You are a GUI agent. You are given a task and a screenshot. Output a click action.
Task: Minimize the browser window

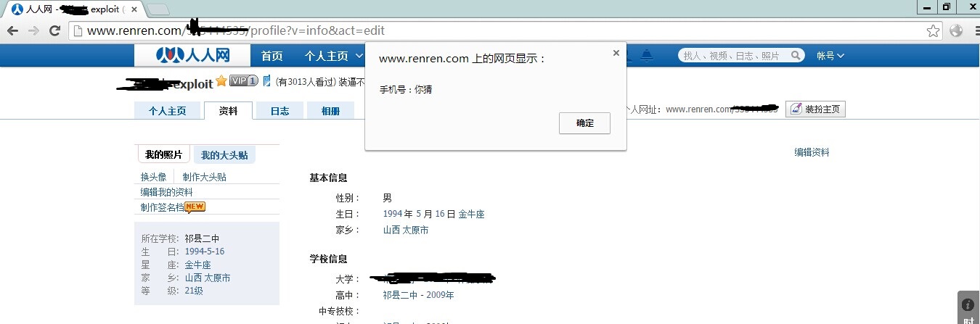[x=926, y=7]
